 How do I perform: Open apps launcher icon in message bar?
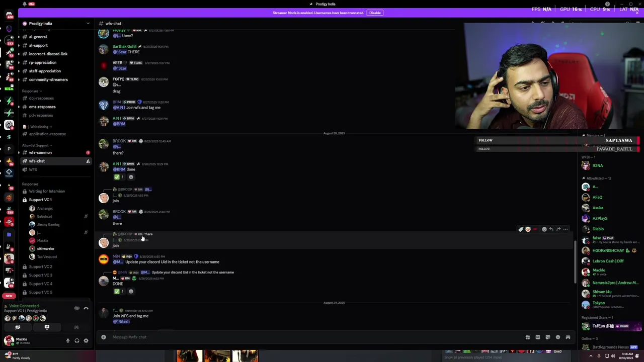coord(568,337)
